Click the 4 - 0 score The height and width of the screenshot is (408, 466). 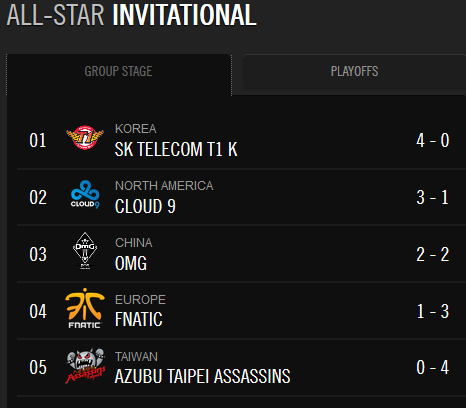coord(433,140)
